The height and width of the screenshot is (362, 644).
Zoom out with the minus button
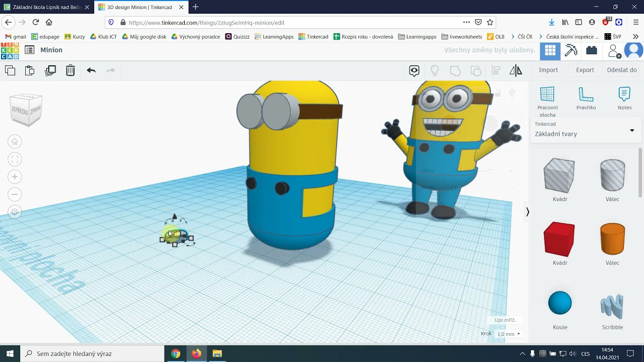point(15,195)
